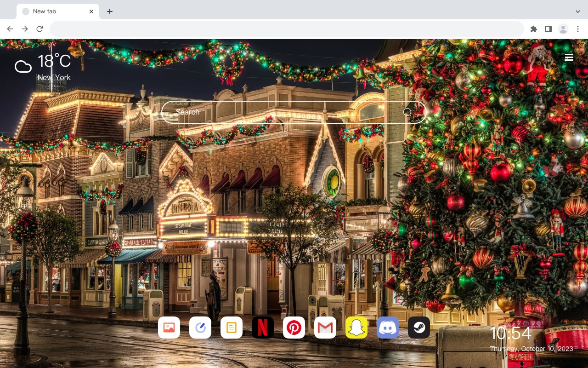Viewport: 588px width, 368px height.
Task: Open the user profile avatar
Action: coord(563,29)
